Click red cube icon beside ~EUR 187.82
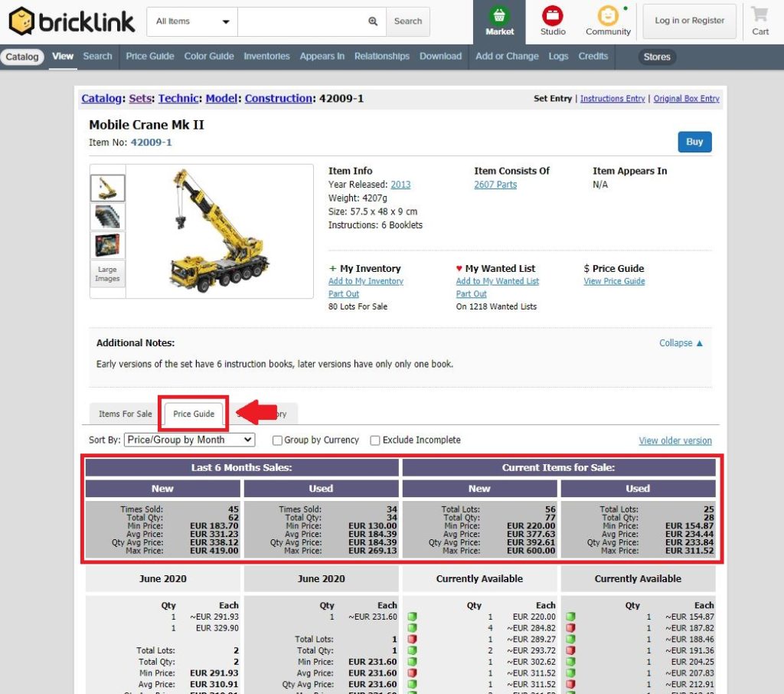 point(570,627)
